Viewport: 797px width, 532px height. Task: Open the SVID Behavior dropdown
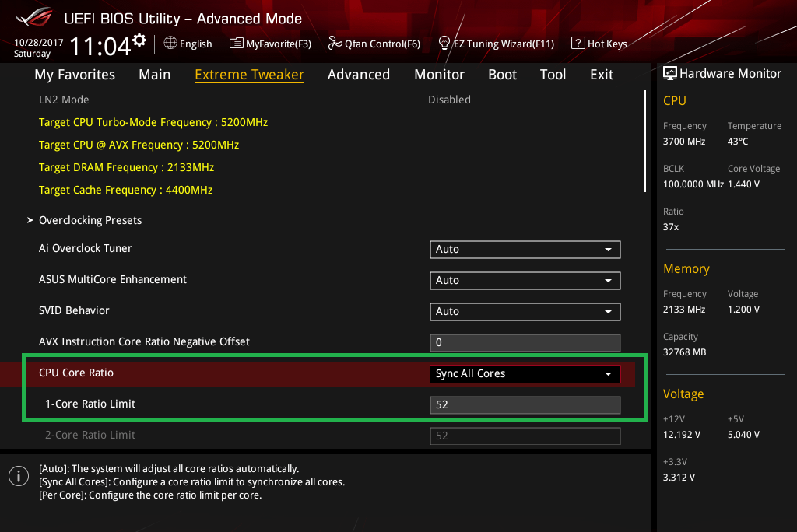525,311
